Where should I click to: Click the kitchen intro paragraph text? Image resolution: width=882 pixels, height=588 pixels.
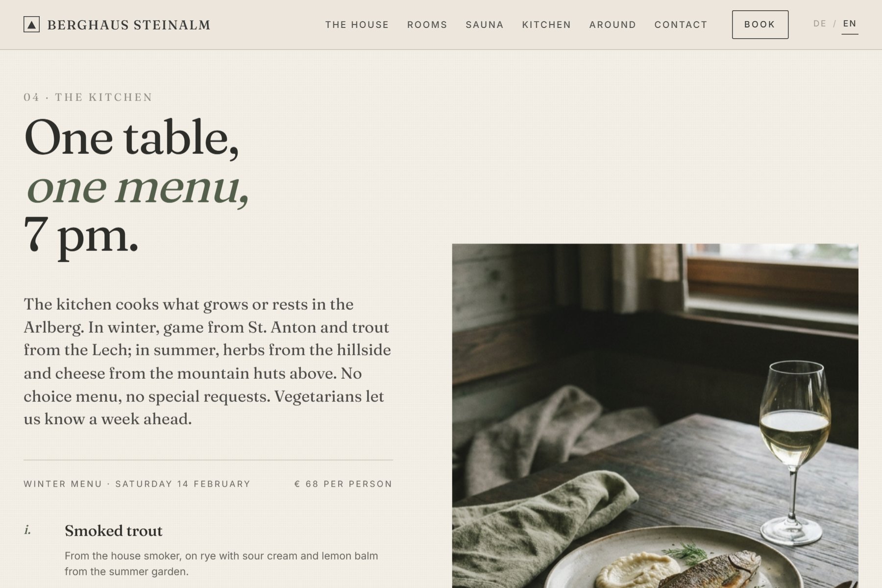click(207, 362)
